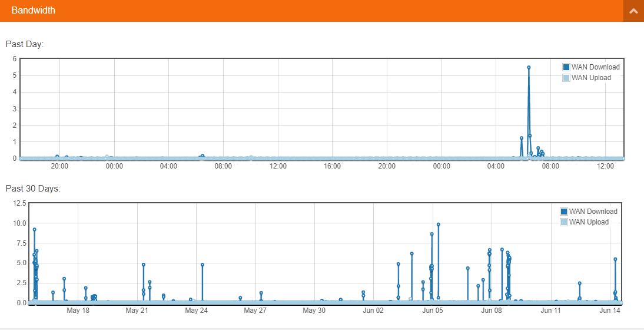Click the May 18 date label
The width and height of the screenshot is (644, 330).
click(78, 311)
